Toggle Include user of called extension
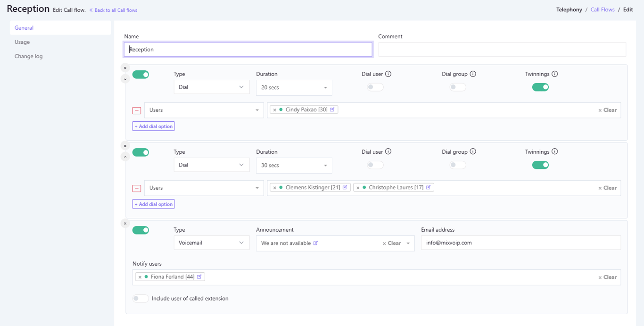This screenshot has height=326, width=644. tap(140, 299)
